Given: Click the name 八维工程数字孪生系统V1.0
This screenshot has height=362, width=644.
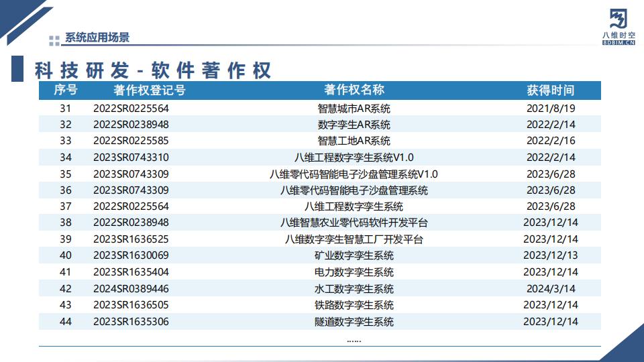Looking at the screenshot, I should (x=354, y=157).
